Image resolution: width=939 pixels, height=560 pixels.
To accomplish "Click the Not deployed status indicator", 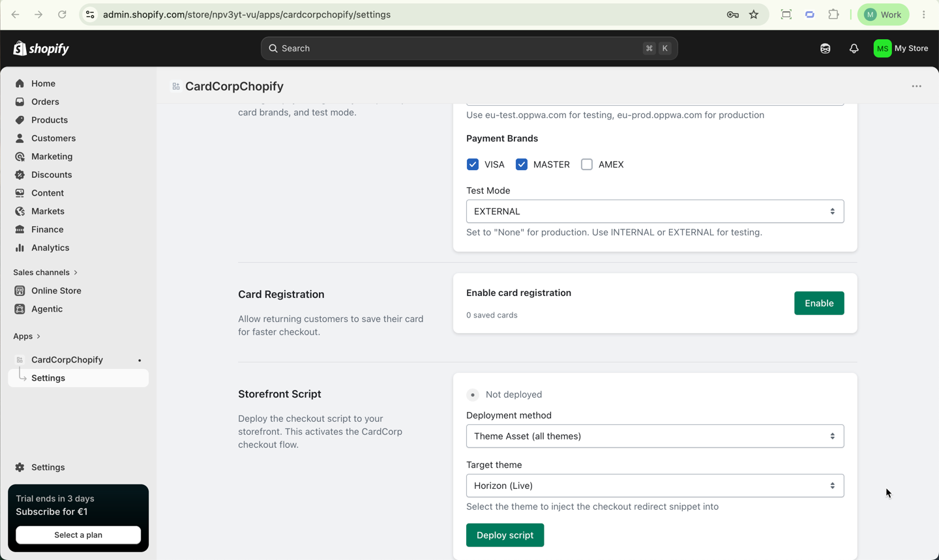I will click(505, 394).
